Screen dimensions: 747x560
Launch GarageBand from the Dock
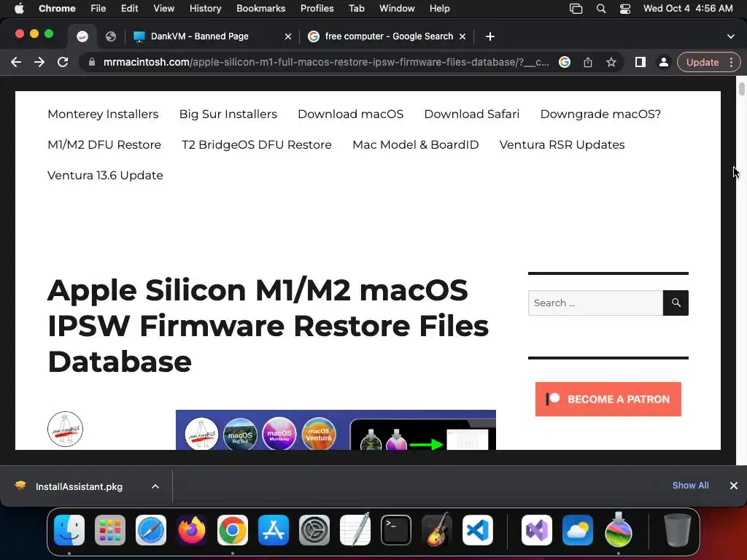[x=437, y=529]
